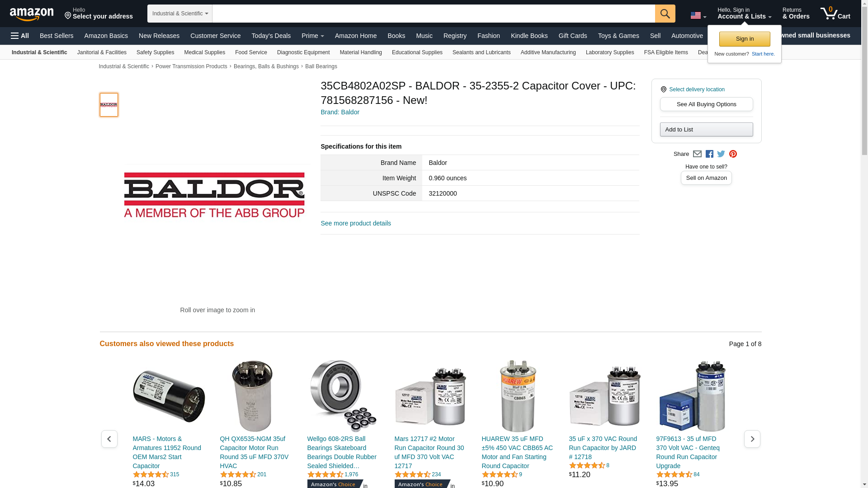Go to next carousel page arrow

(752, 439)
